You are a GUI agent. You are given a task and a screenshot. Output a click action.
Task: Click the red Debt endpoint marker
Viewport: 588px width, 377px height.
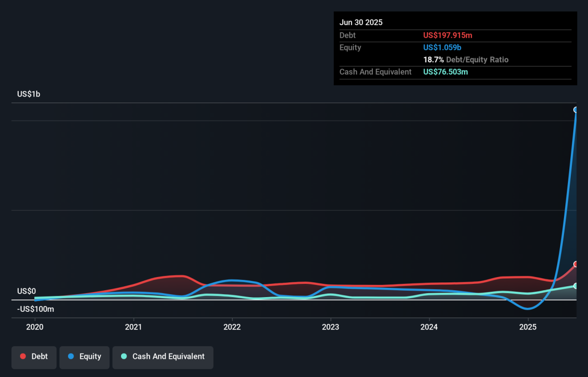[x=576, y=264]
